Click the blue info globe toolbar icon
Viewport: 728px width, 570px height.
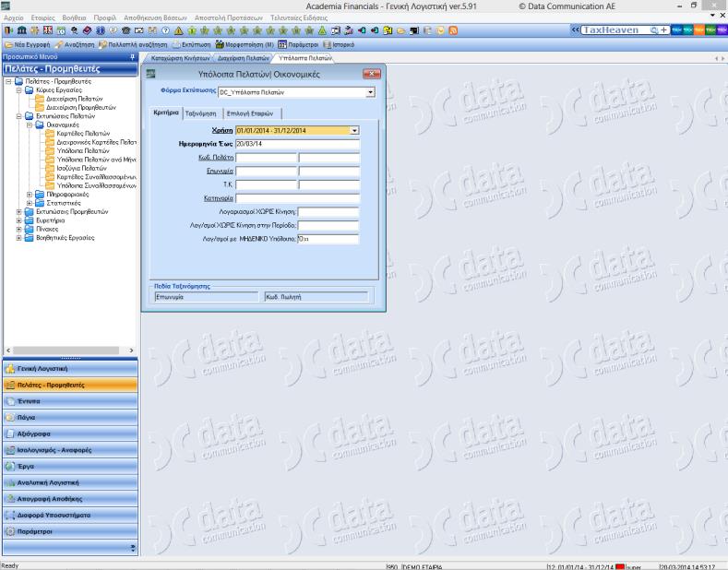[x=100, y=30]
